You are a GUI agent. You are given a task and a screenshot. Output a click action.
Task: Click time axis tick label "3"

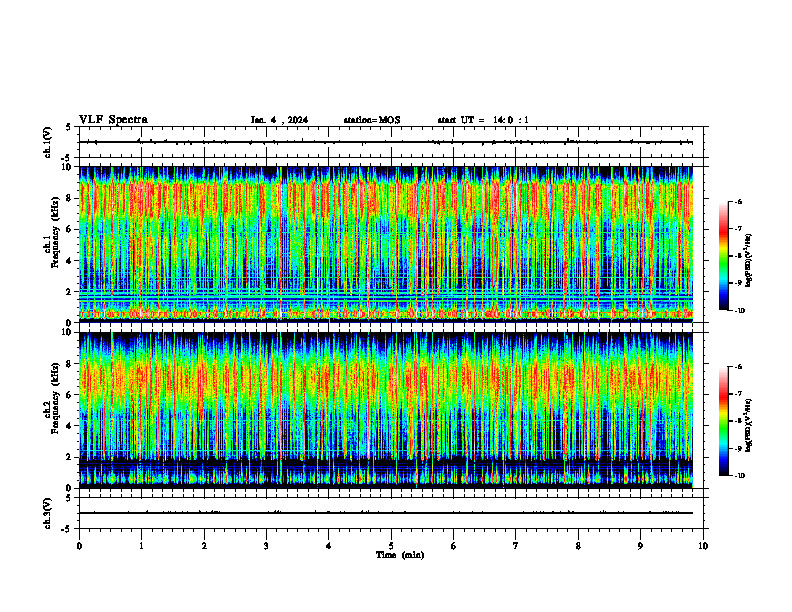pyautogui.click(x=266, y=546)
